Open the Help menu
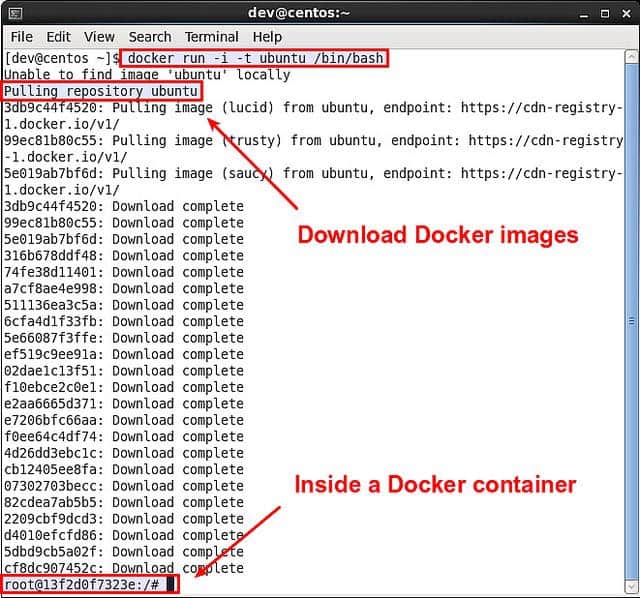The image size is (640, 598). 267,37
